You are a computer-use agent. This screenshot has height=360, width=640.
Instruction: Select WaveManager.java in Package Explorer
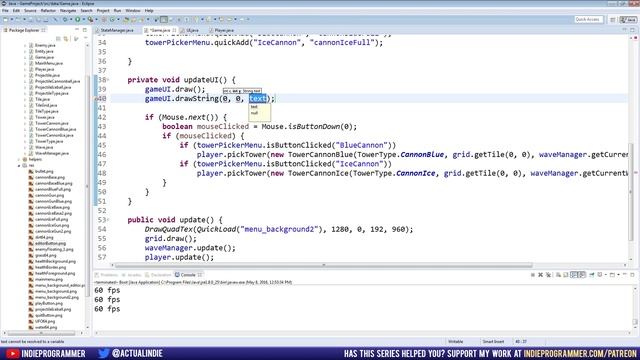[x=51, y=153]
